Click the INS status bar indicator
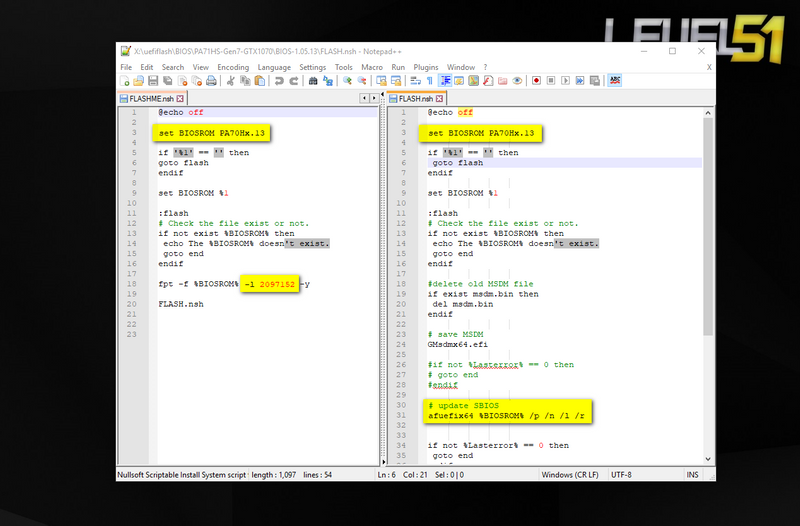The height and width of the screenshot is (526, 800). tap(692, 475)
